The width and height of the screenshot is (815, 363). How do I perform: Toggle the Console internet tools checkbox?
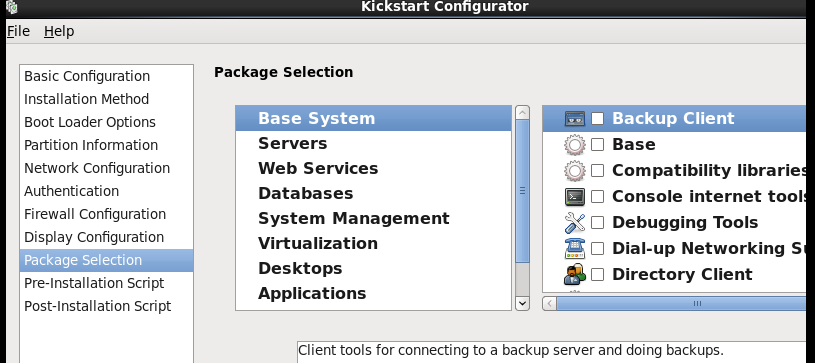tap(597, 197)
